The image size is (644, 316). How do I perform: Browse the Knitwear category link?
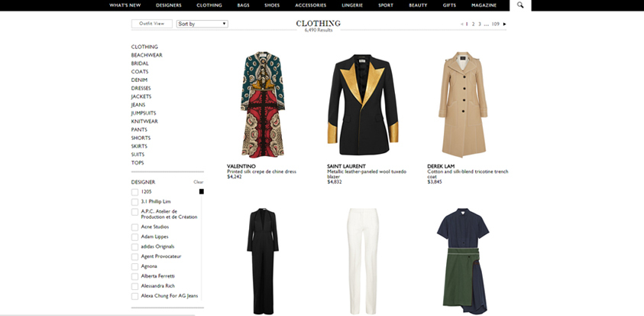click(x=144, y=121)
